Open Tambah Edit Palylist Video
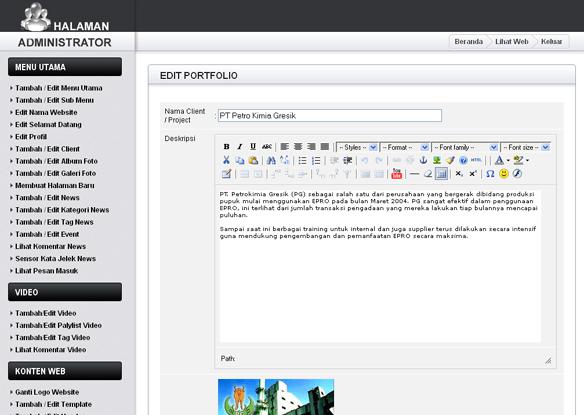 [58, 325]
